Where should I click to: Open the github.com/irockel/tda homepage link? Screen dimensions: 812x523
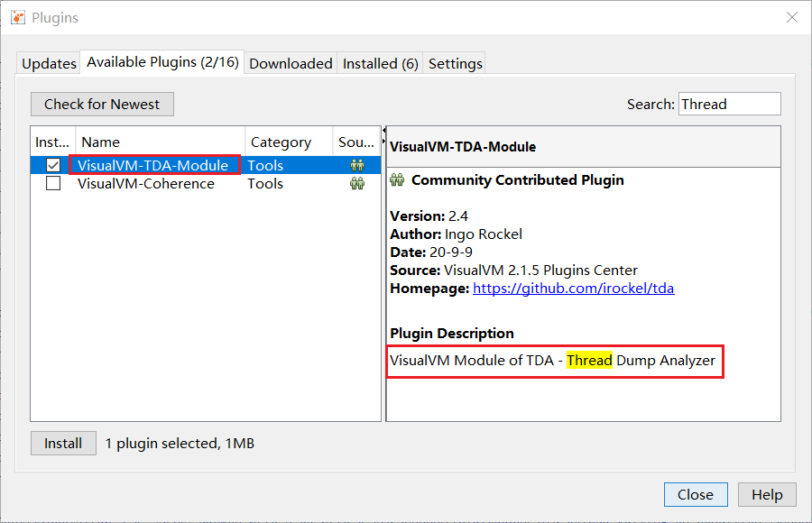click(x=573, y=288)
